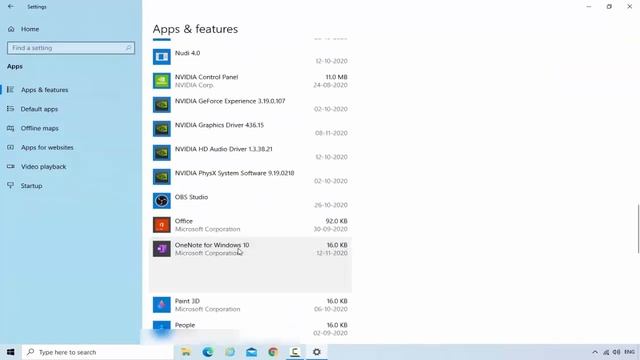This screenshot has height=360, width=640.
Task: Click the OBS Studio icon
Action: (162, 201)
